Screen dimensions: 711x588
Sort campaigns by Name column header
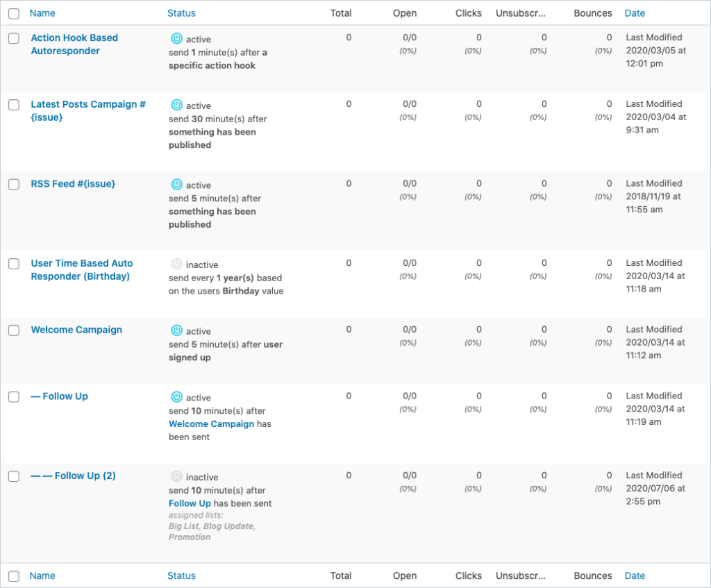(x=42, y=13)
